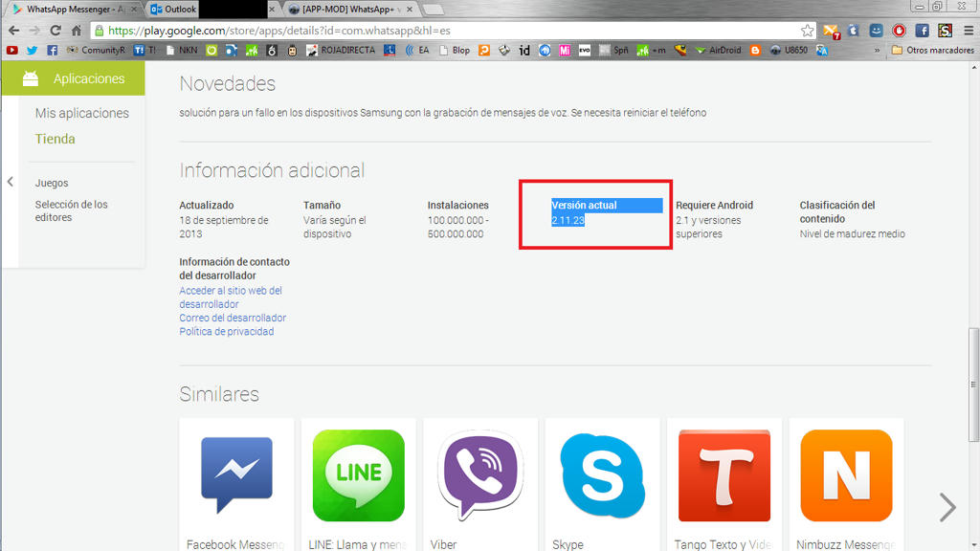This screenshot has width=980, height=551.
Task: Open the YouTube bookmark icon
Action: 11,50
